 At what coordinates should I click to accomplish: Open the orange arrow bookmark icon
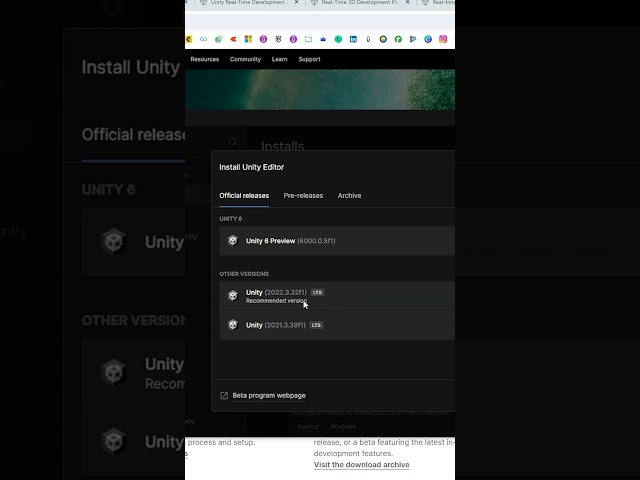click(x=233, y=39)
